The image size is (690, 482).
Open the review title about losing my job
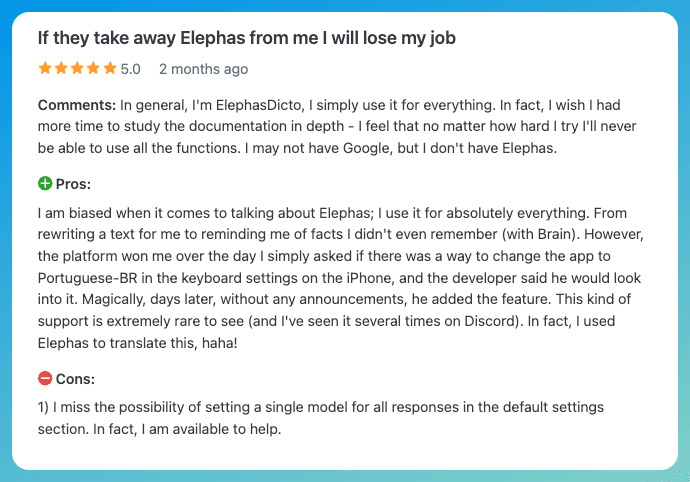[247, 38]
